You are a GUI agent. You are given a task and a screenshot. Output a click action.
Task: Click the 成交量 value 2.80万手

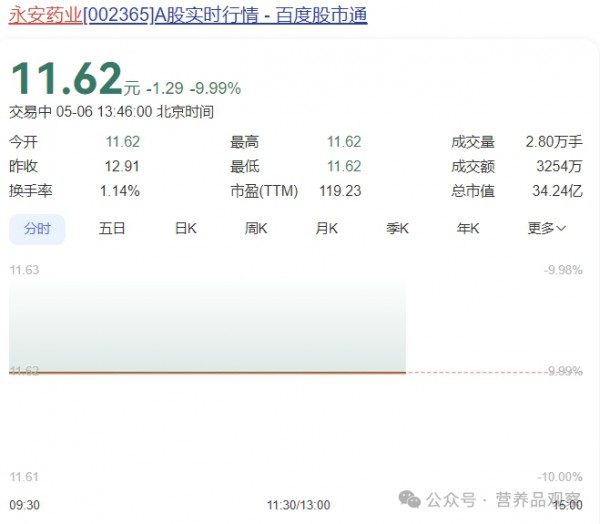[554, 142]
